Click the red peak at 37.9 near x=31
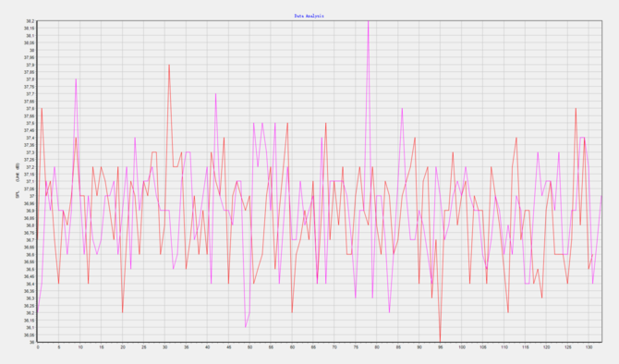 169,66
